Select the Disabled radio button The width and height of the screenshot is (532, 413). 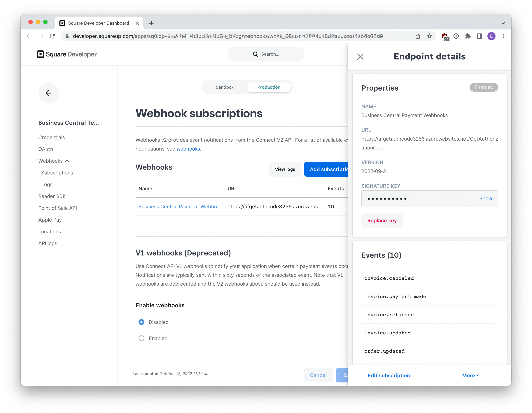tap(141, 322)
